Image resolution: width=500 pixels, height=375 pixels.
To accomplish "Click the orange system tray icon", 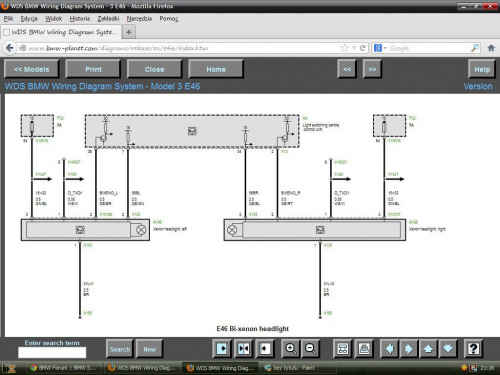I will pos(464,368).
